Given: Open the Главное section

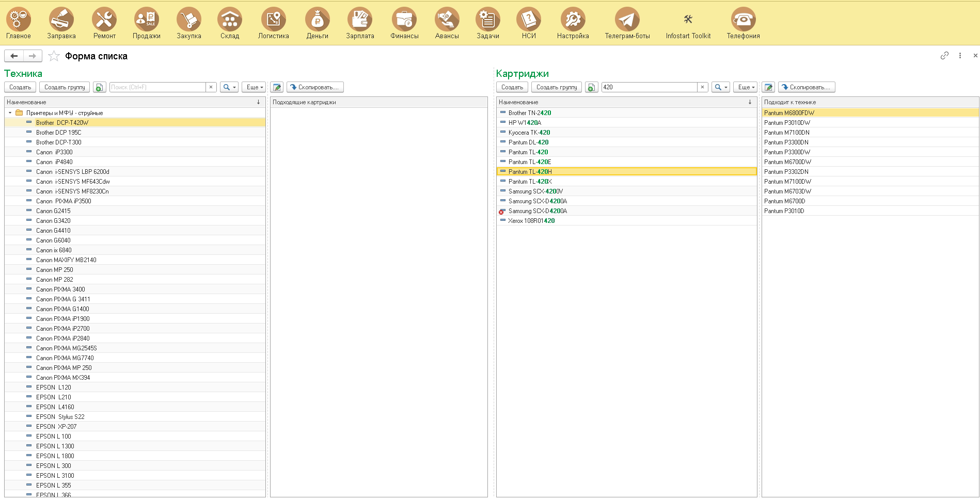Looking at the screenshot, I should [19, 24].
